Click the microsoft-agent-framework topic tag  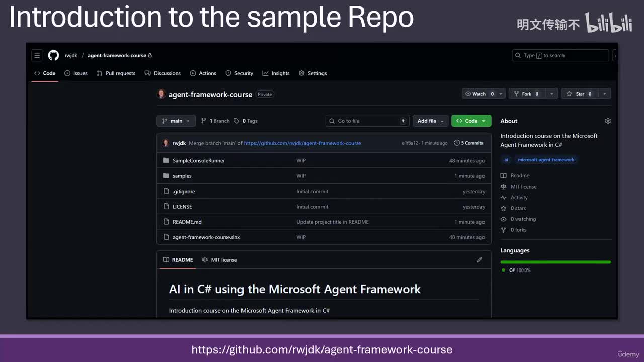coord(546,160)
